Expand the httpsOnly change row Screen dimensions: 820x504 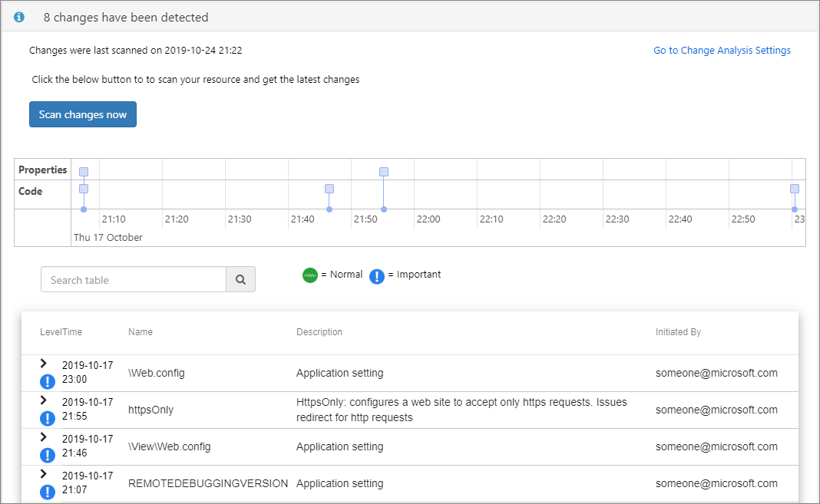pyautogui.click(x=44, y=400)
